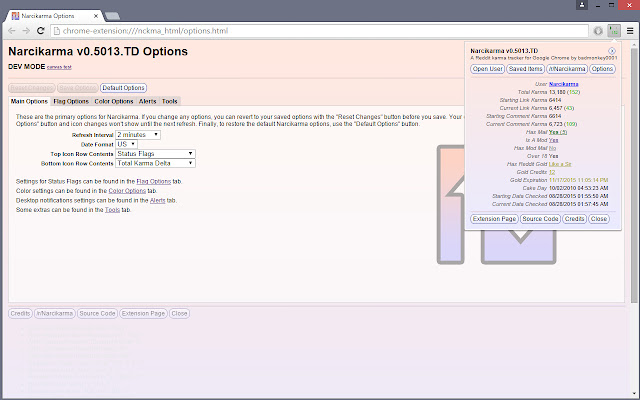Follow the Alerts link in text

coord(158,200)
